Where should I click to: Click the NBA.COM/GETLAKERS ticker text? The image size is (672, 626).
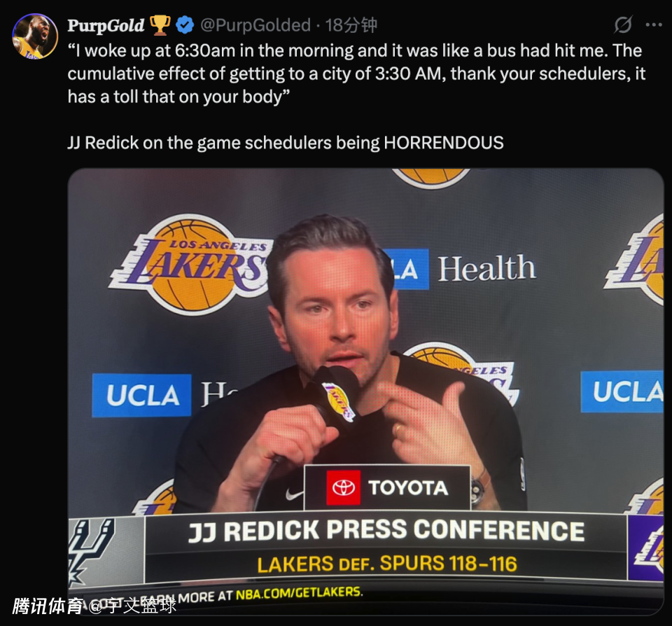point(300,593)
